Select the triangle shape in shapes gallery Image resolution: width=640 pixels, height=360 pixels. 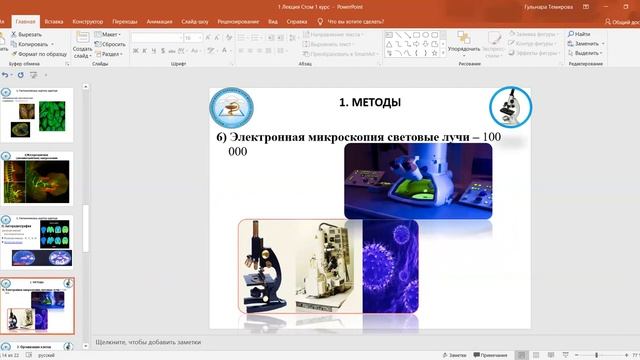[389, 44]
